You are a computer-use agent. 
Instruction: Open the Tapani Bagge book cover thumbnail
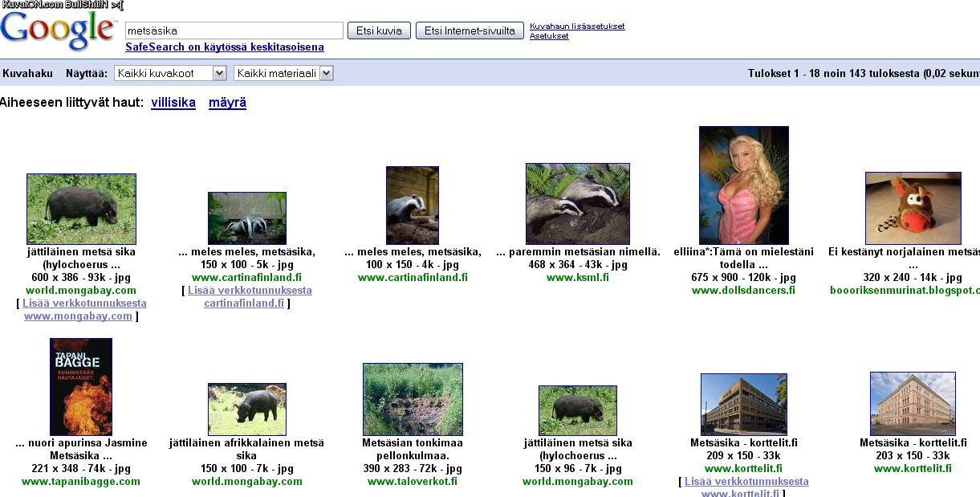point(81,386)
